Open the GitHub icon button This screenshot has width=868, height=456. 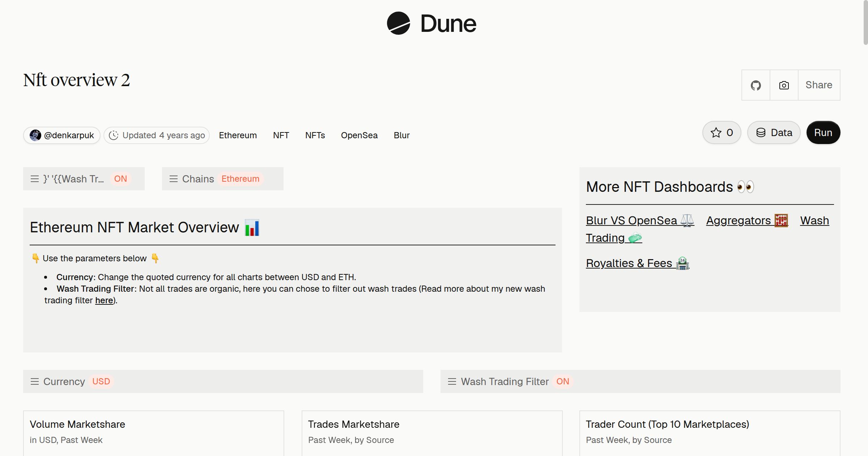[756, 85]
